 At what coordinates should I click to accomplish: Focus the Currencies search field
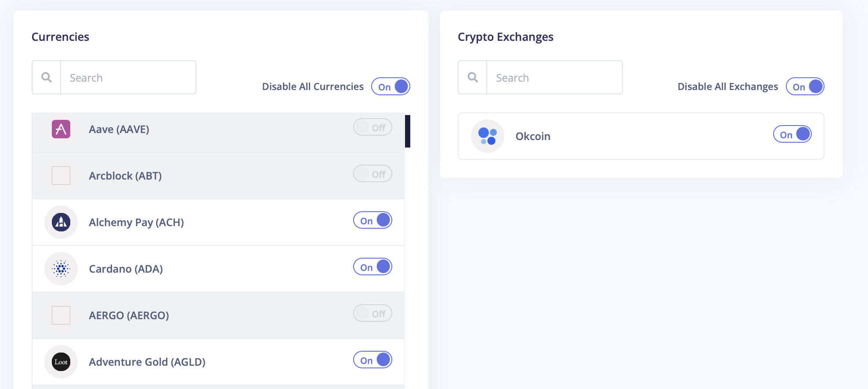point(128,77)
